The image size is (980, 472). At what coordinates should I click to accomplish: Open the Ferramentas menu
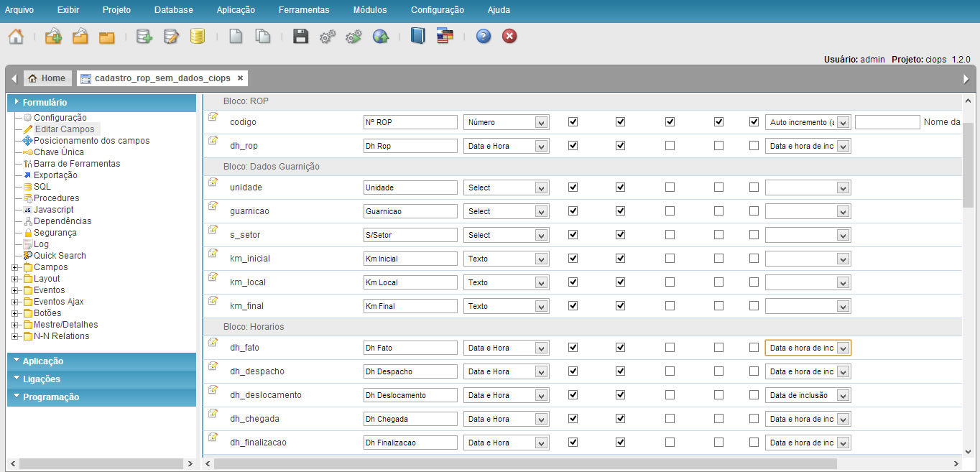pos(304,10)
